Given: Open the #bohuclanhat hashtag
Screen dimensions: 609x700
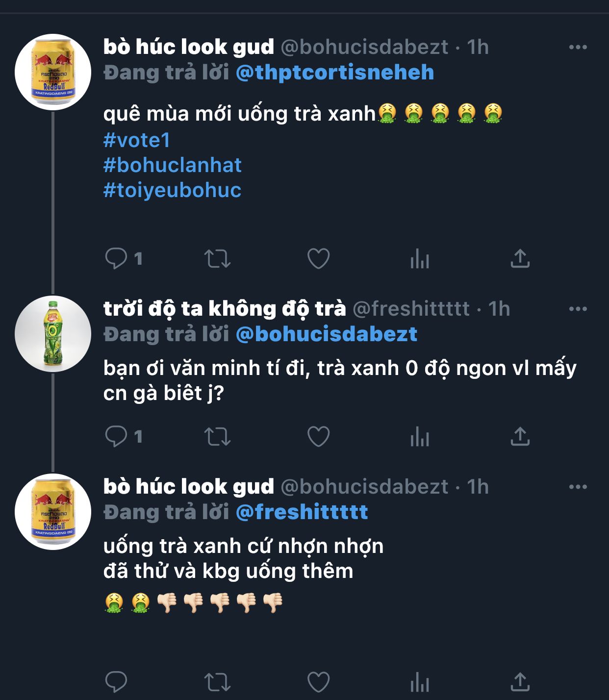Looking at the screenshot, I should pos(173,165).
